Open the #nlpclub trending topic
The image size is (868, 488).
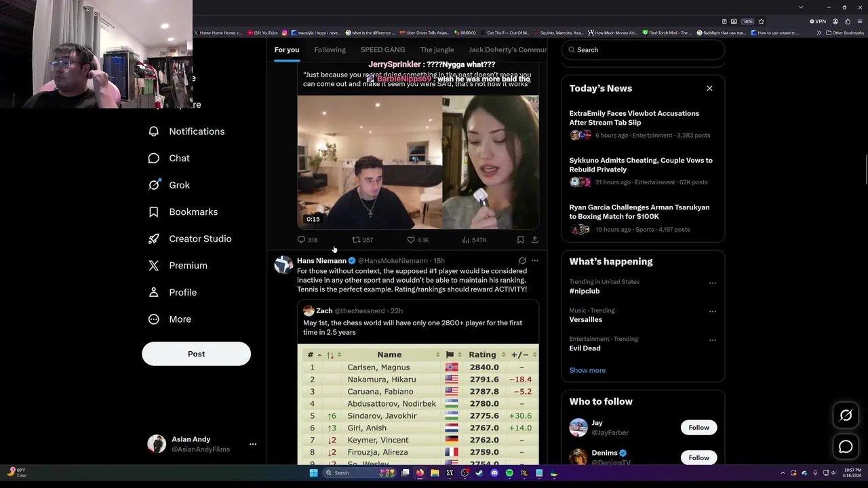[x=585, y=291]
